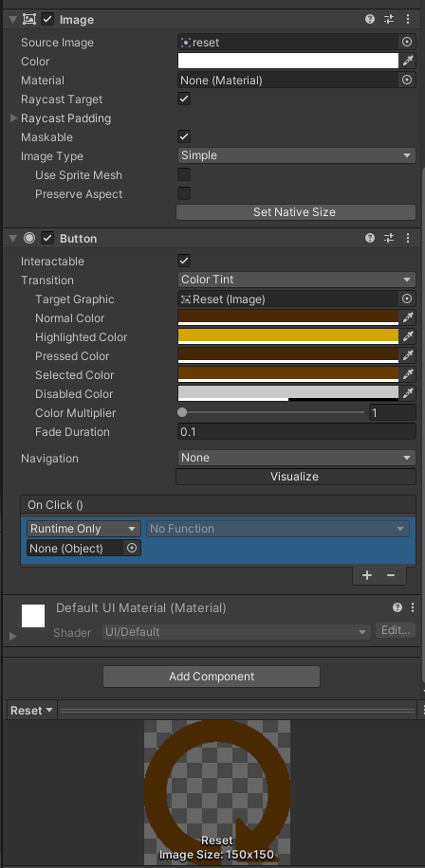The width and height of the screenshot is (425, 868).
Task: Expand the Raycast Padding foldout arrow
Action: (14, 118)
